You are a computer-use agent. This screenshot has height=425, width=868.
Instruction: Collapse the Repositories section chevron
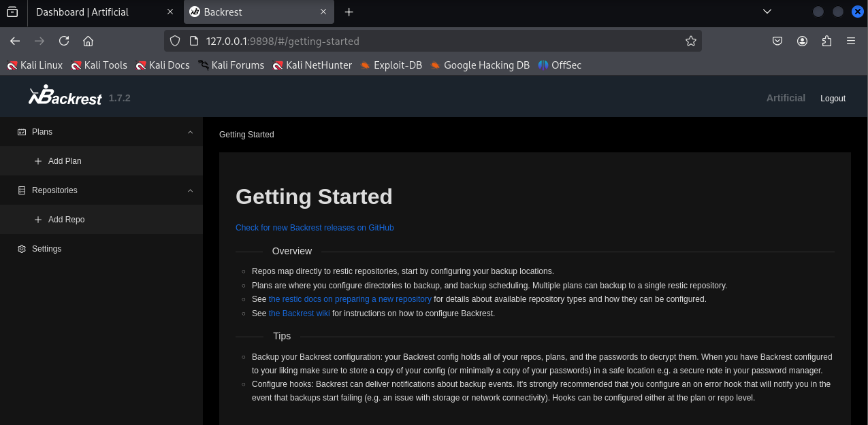pos(190,190)
